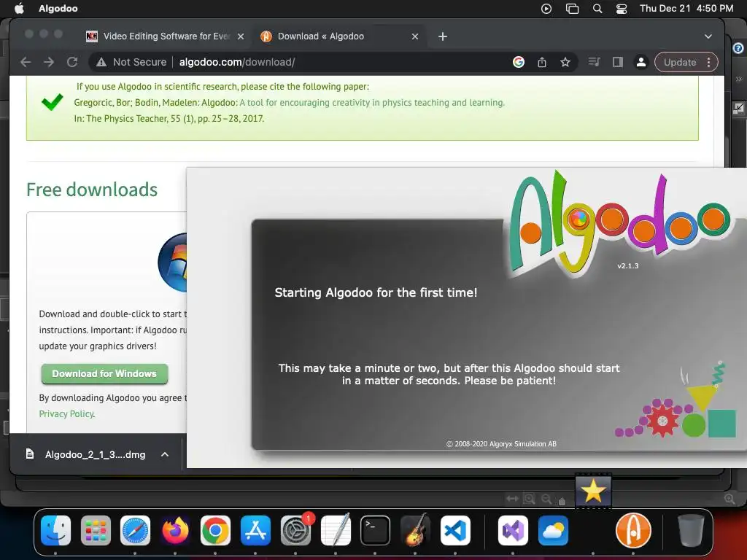The image size is (747, 560).
Task: Click the Algoryx Simulation AB copyright text
Action: click(x=501, y=444)
